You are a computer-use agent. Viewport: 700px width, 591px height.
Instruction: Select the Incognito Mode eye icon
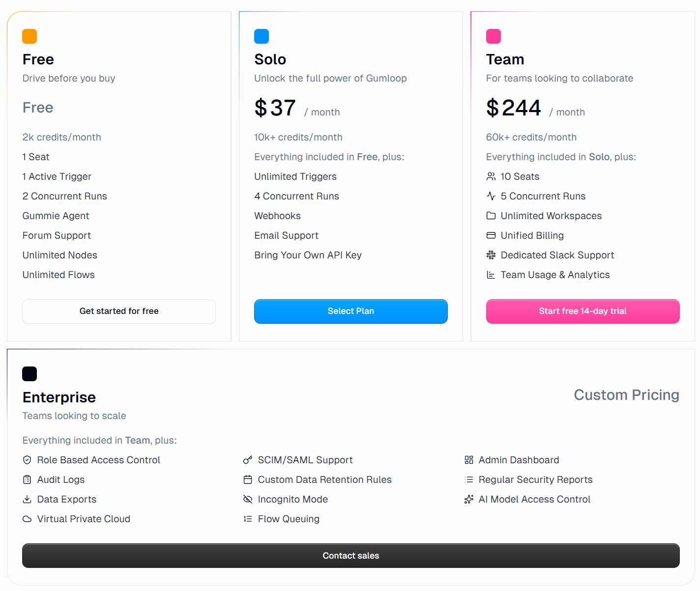click(248, 499)
